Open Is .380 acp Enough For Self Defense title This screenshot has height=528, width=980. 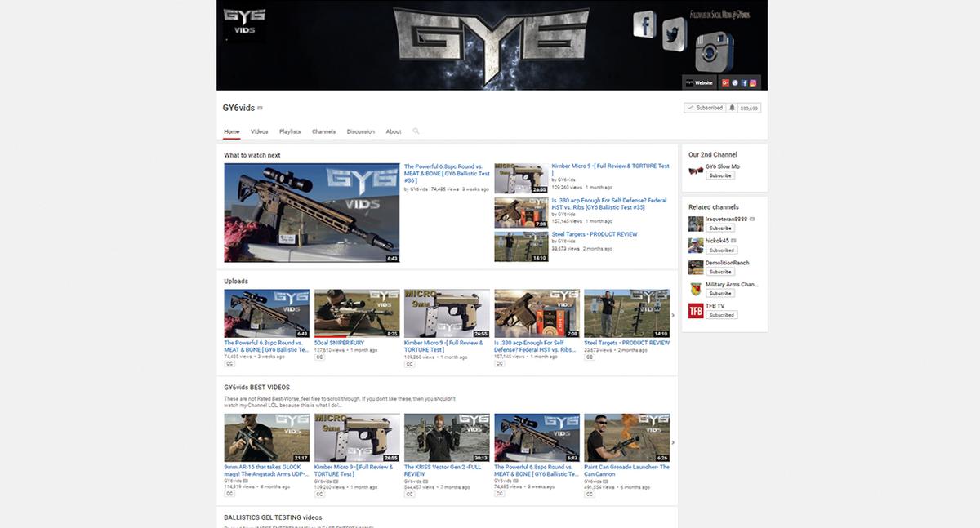point(609,203)
